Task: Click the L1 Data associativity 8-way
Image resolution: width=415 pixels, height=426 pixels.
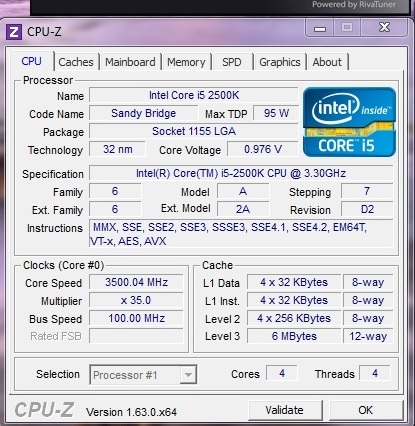Action: point(368,282)
